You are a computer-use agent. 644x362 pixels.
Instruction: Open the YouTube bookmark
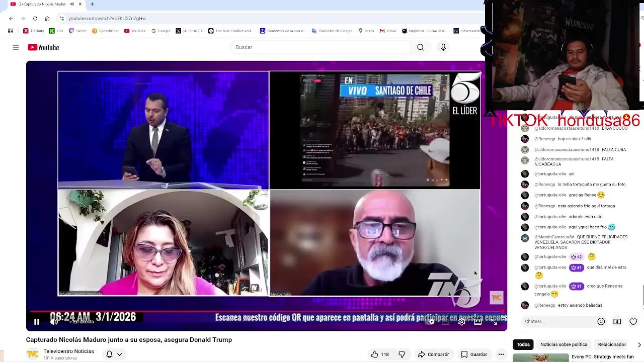point(135,31)
